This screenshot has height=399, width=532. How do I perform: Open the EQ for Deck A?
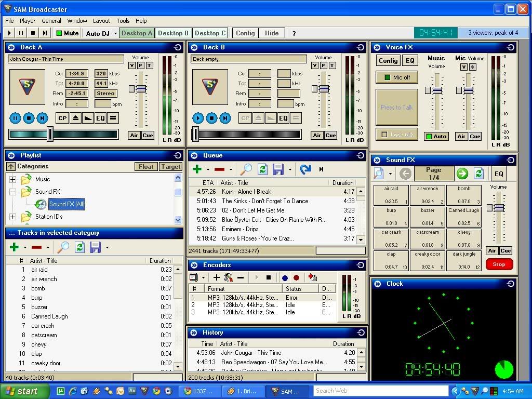pyautogui.click(x=100, y=118)
